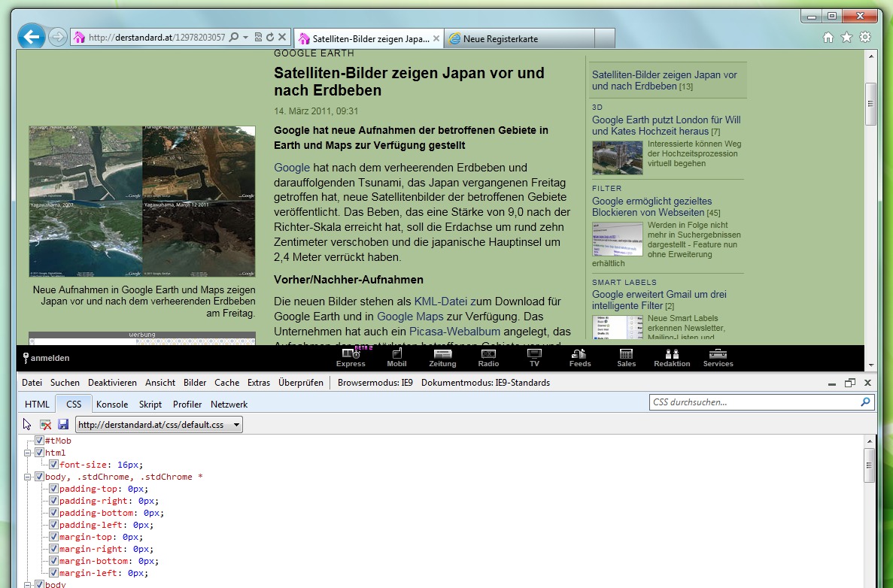Reload page with the refresh icon

(x=270, y=38)
